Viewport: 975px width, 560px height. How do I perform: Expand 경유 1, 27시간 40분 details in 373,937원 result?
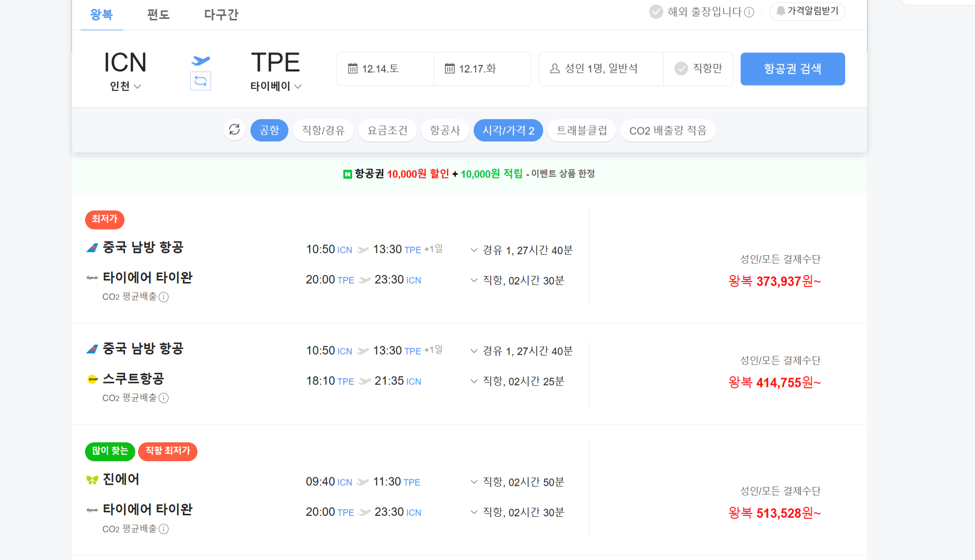click(x=521, y=250)
